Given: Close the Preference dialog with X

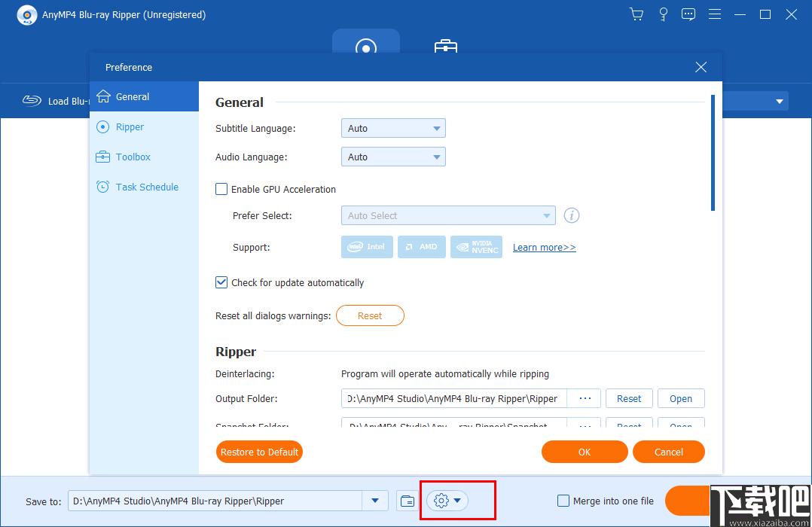Looking at the screenshot, I should (x=701, y=67).
